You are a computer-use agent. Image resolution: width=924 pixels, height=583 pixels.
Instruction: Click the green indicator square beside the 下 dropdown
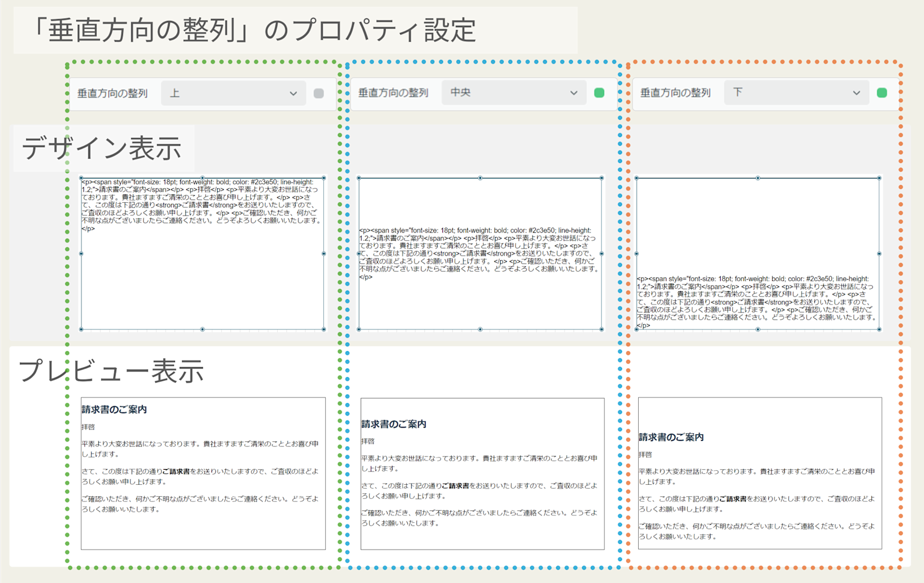(x=882, y=92)
